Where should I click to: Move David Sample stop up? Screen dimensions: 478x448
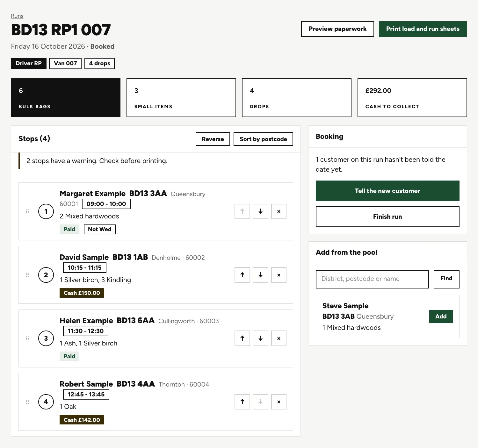click(242, 275)
